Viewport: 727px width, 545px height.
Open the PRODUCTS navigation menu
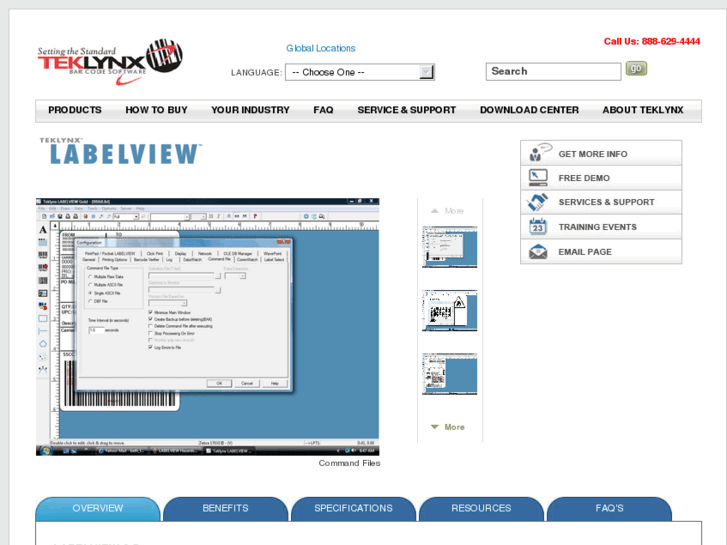pos(75,110)
